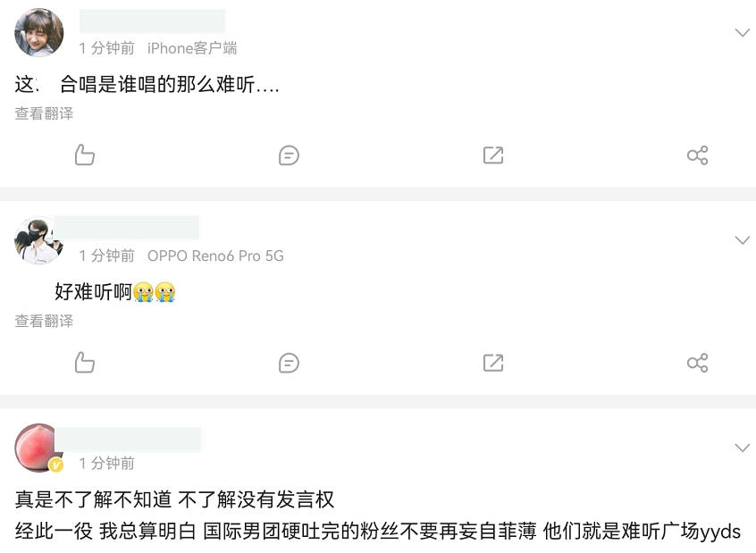Expand options chevron on OPPO Reno6 comment
The width and height of the screenshot is (756, 553).
(742, 240)
